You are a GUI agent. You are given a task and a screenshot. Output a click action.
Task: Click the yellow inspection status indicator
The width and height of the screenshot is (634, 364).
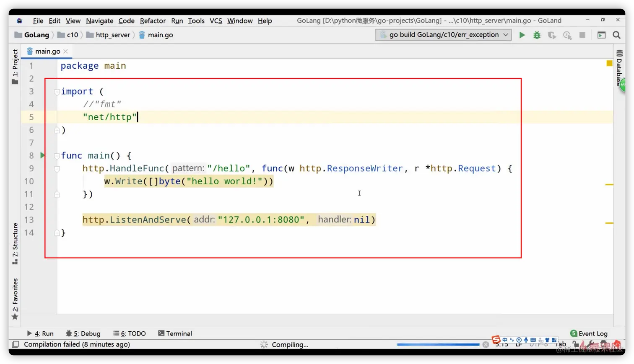tap(609, 63)
